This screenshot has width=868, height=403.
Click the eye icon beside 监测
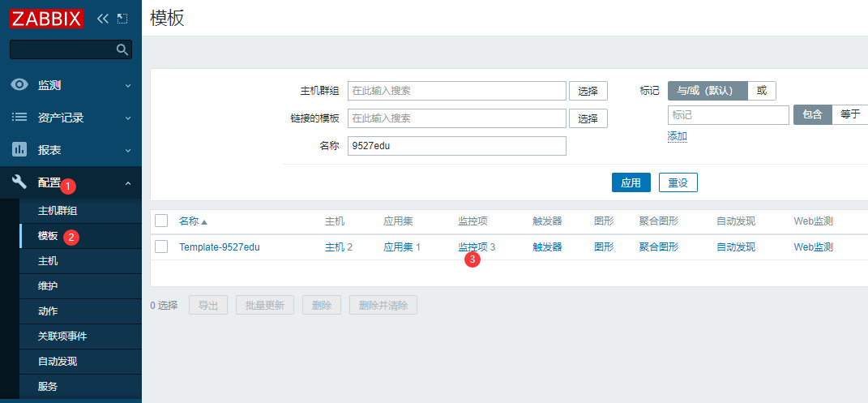19,85
